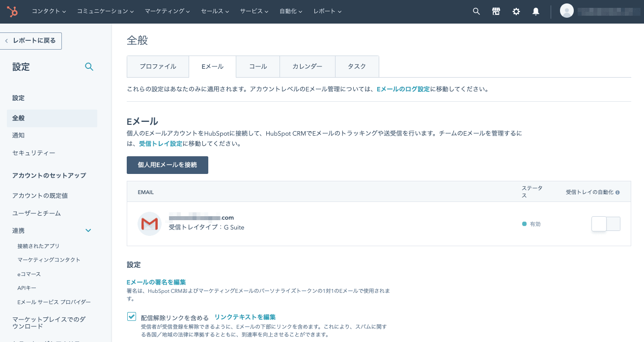Open the マーケティング dropdown menu
This screenshot has height=342, width=644.
pyautogui.click(x=168, y=11)
